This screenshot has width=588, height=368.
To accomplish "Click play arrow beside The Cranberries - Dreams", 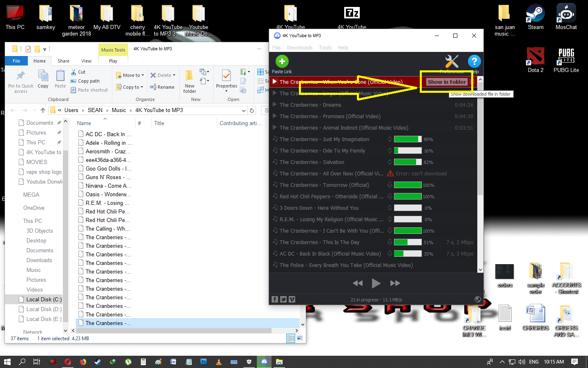I will (275, 105).
